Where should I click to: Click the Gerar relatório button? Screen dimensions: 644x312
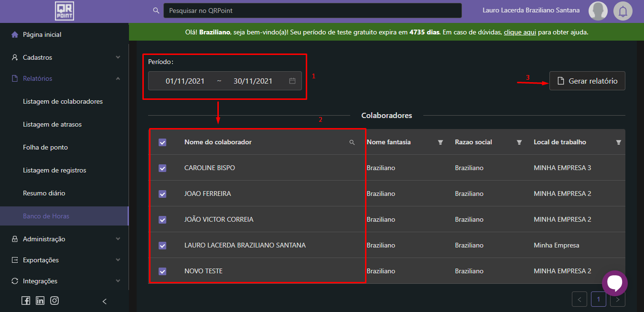(x=587, y=81)
